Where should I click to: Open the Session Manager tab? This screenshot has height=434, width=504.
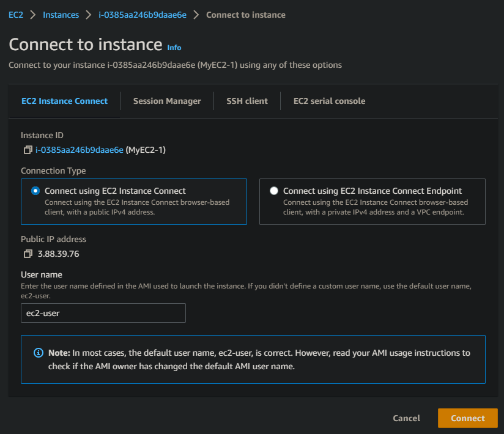point(167,101)
